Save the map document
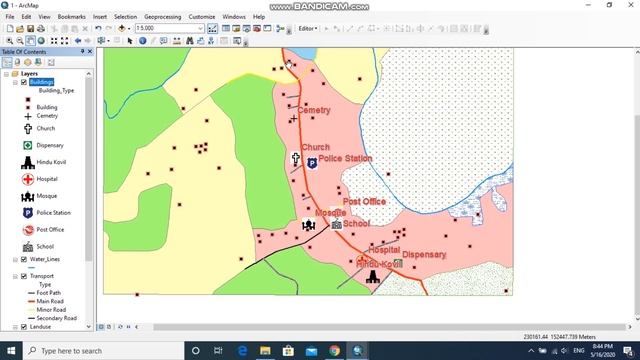The image size is (640, 360). [x=31, y=29]
